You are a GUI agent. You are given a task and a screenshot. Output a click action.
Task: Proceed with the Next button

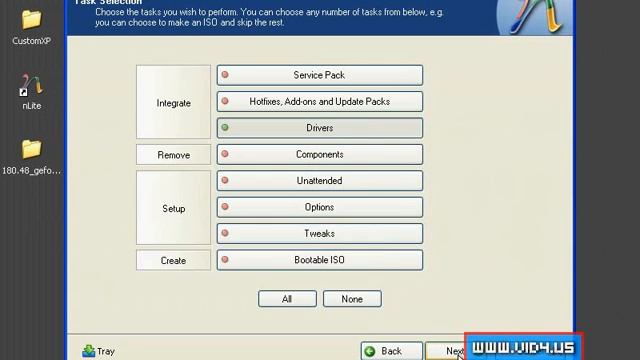pos(445,351)
